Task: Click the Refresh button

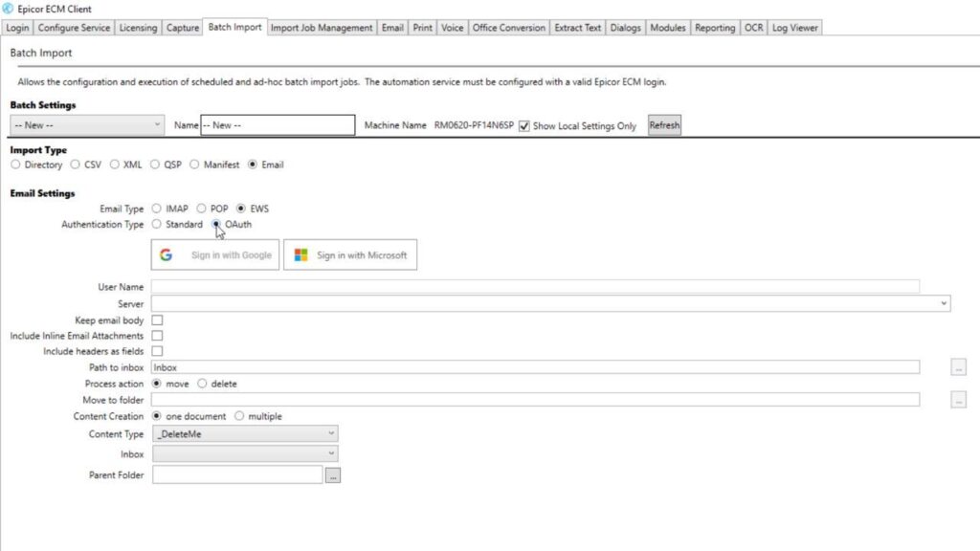Action: coord(664,125)
